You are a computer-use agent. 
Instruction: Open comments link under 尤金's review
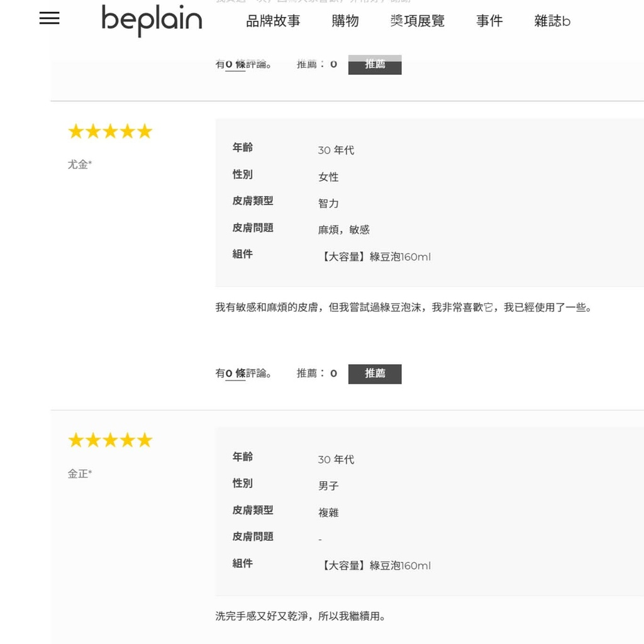pos(243,374)
